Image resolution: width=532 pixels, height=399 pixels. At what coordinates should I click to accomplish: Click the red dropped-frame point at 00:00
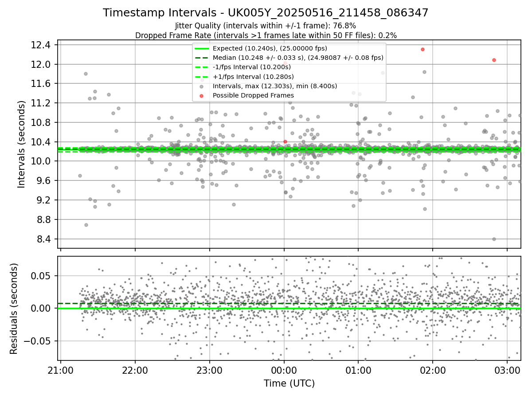[285, 141]
